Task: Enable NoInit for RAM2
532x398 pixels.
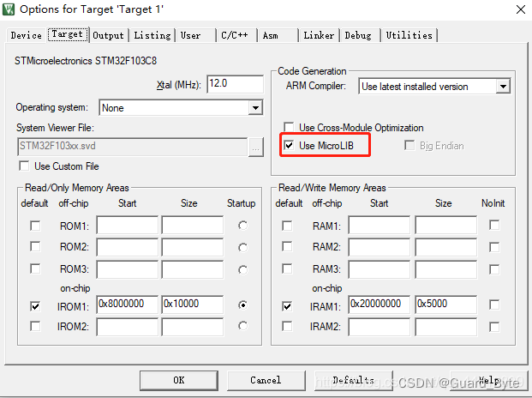Action: [x=494, y=247]
